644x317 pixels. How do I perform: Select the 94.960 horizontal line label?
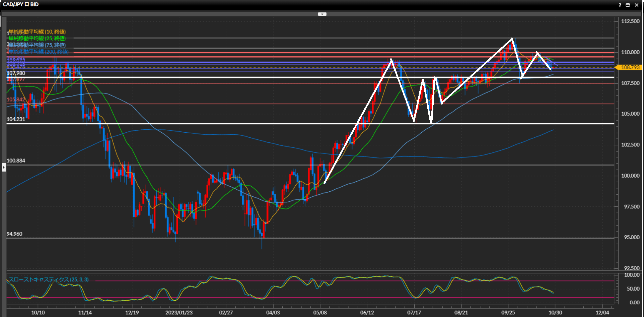click(14, 234)
